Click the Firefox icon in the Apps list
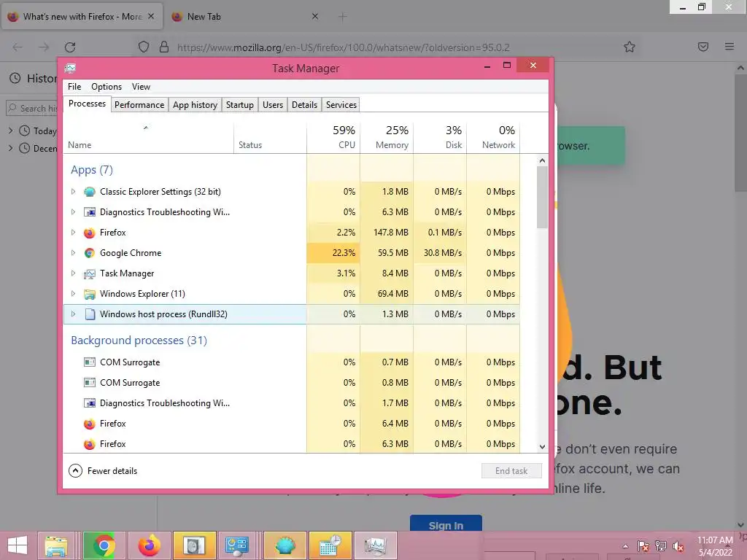747x560 pixels. (x=89, y=233)
